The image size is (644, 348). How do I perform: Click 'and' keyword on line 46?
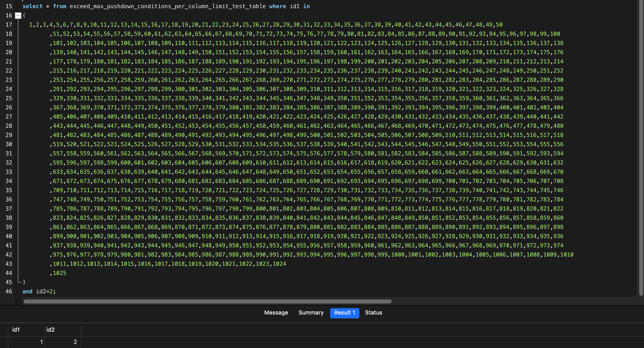pos(27,292)
